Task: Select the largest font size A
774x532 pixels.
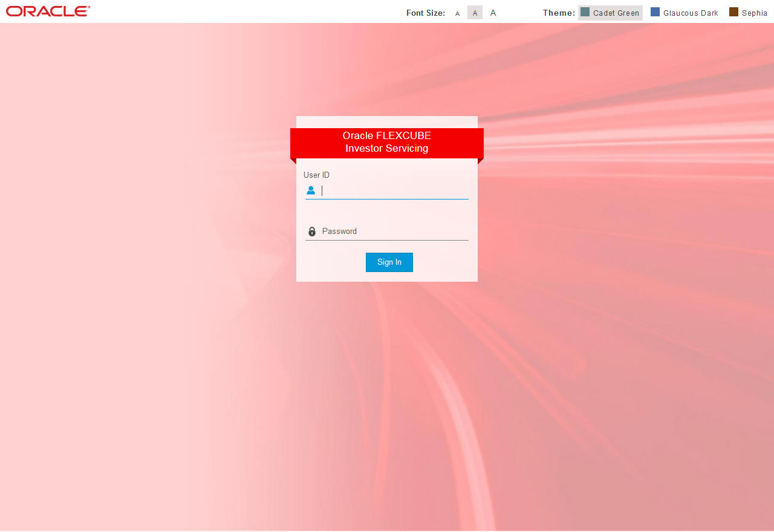Action: click(493, 13)
